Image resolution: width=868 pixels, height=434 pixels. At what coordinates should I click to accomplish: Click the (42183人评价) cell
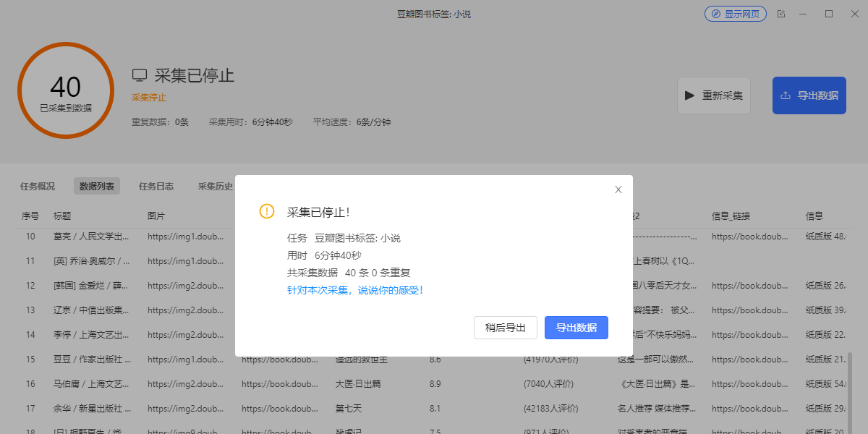click(551, 408)
